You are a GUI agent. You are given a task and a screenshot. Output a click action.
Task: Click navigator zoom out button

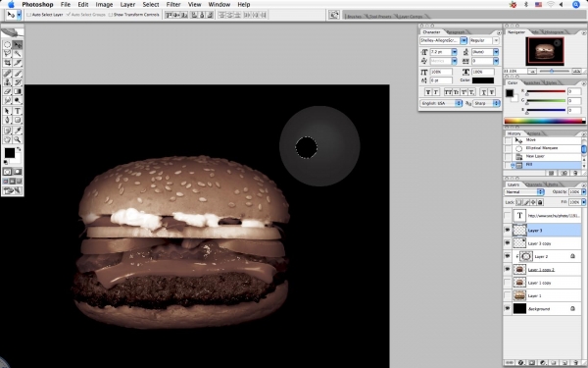pos(532,71)
